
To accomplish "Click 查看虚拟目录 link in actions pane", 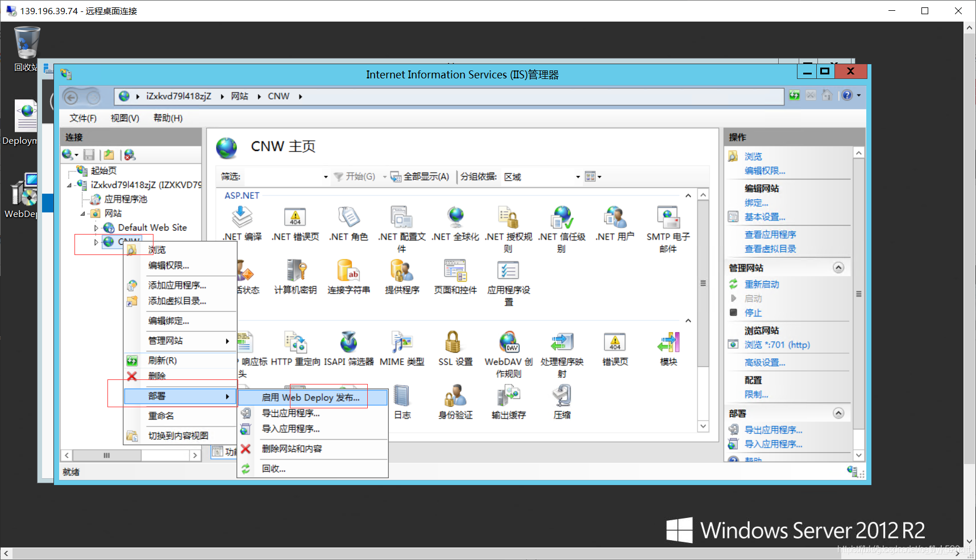I will click(x=770, y=249).
